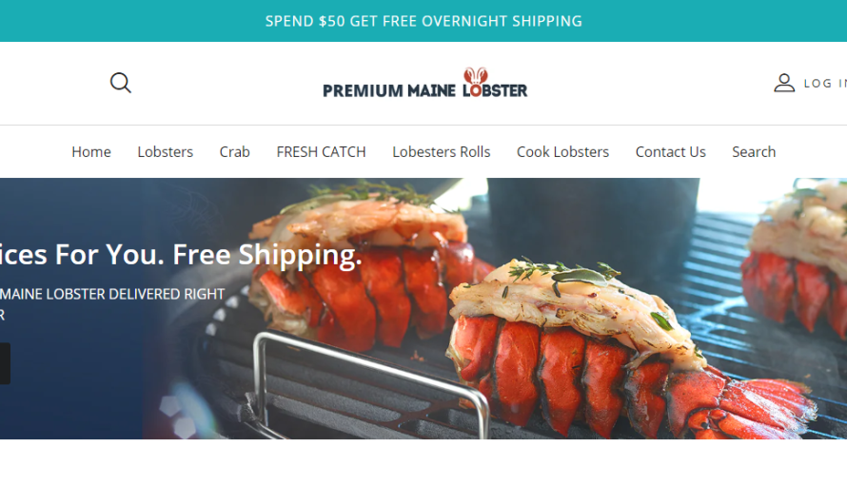Go to the Crab page

pos(234,152)
